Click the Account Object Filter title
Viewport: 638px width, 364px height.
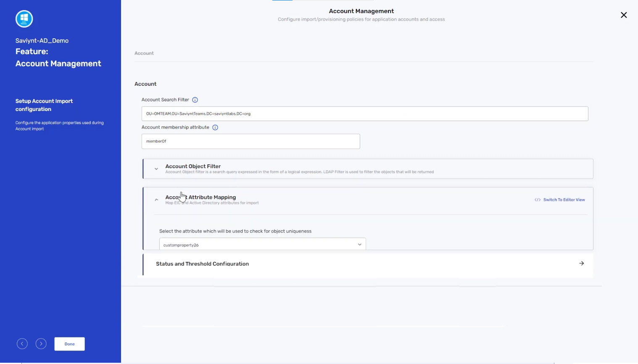[193, 166]
